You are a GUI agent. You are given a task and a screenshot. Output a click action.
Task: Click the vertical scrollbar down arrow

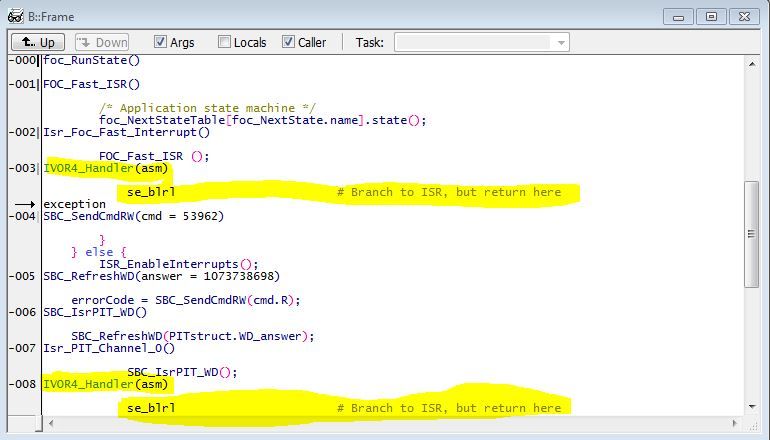[x=752, y=407]
